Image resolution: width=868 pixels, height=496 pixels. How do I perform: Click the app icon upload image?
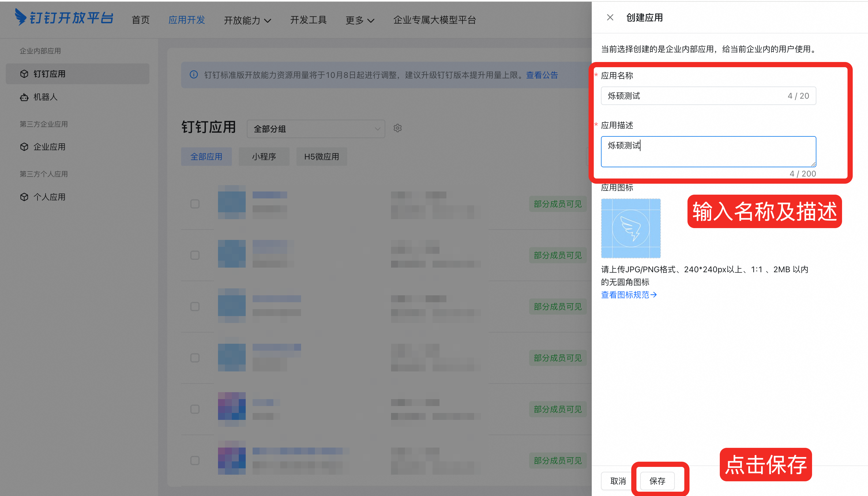tap(631, 228)
